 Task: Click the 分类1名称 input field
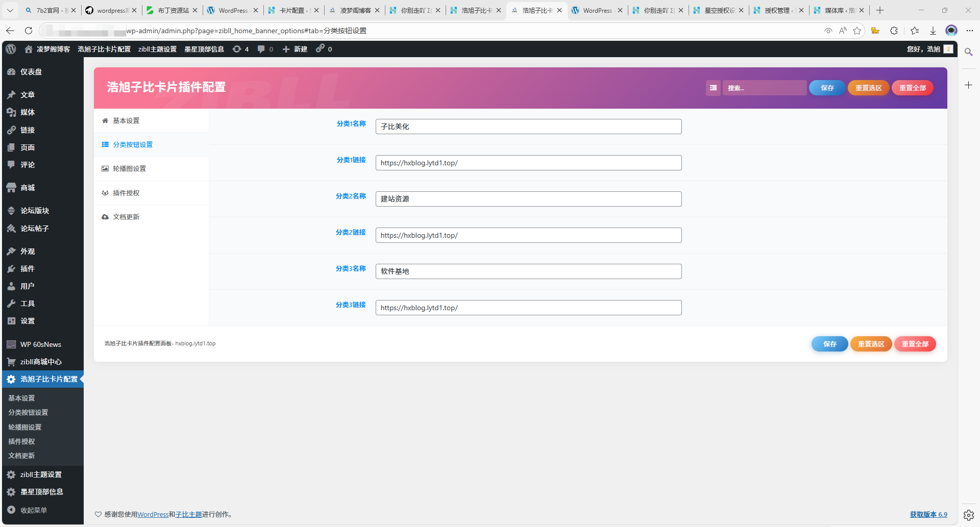528,127
